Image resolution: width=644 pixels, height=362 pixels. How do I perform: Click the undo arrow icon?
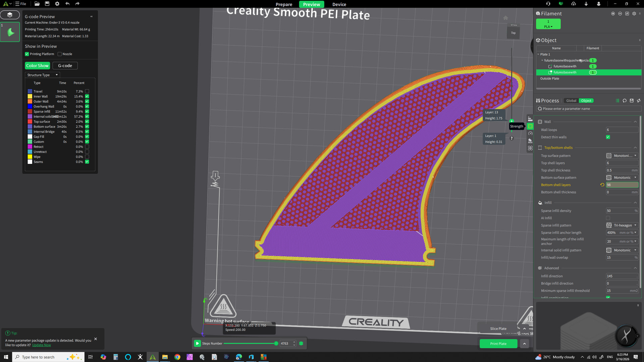coord(67,4)
